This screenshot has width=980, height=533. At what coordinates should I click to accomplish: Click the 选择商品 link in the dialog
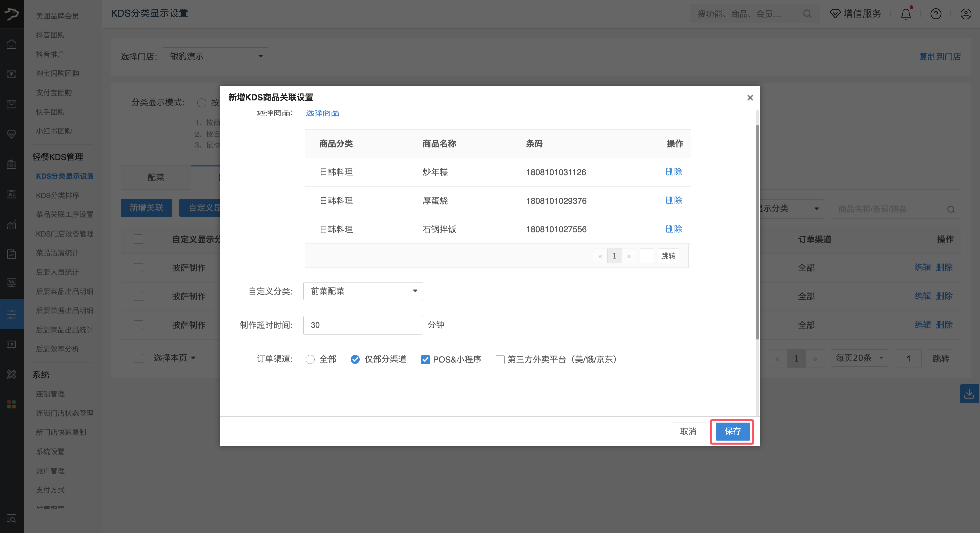click(322, 113)
